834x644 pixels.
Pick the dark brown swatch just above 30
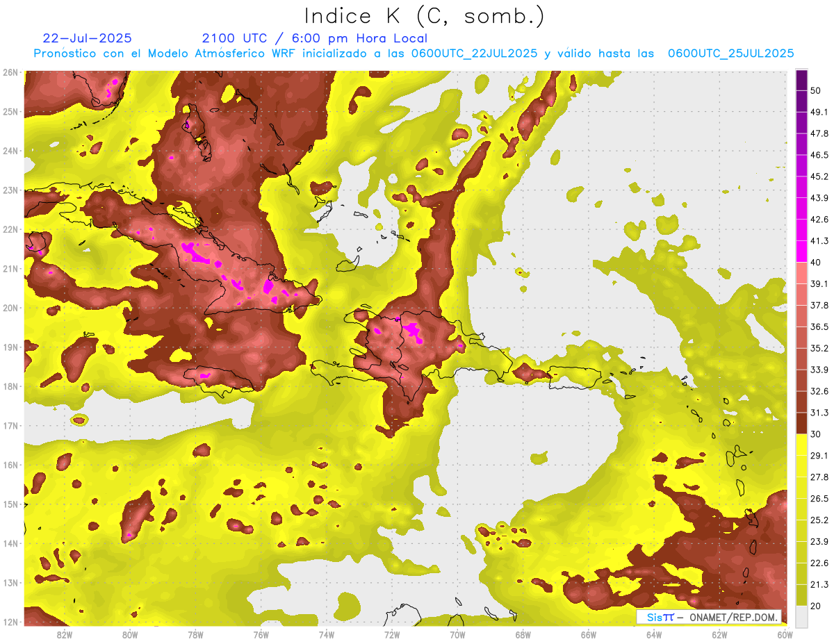[802, 424]
